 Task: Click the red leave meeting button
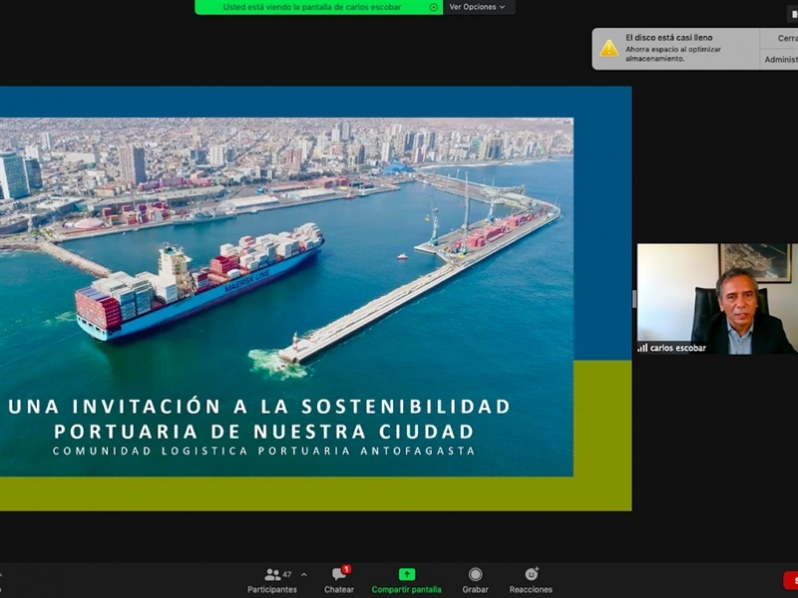click(x=790, y=580)
